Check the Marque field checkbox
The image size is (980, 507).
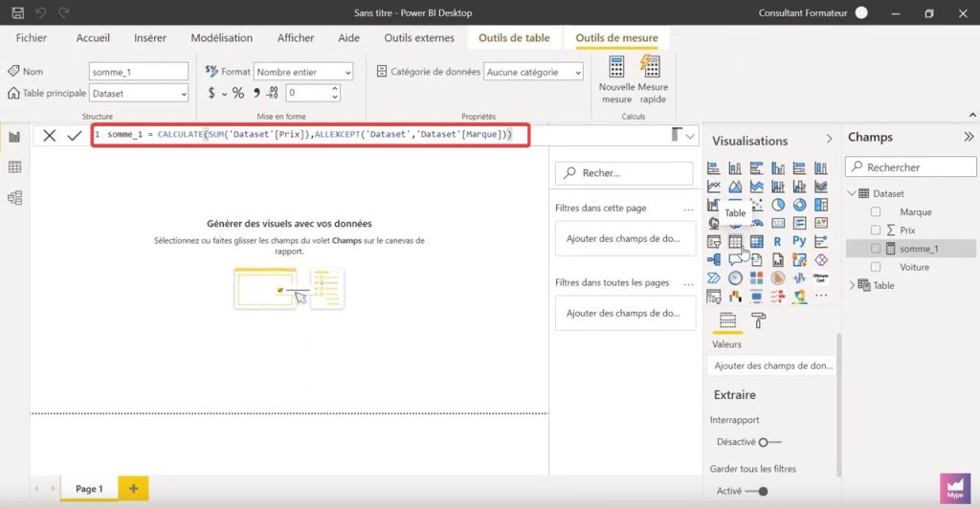pyautogui.click(x=876, y=212)
